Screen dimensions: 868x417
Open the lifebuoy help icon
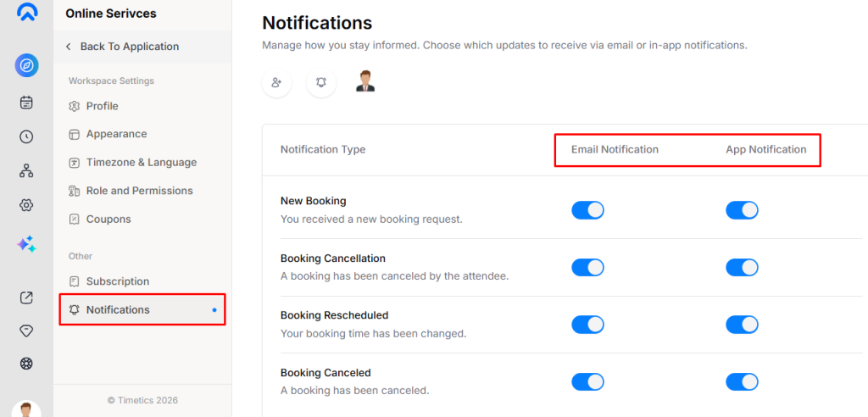pyautogui.click(x=26, y=364)
